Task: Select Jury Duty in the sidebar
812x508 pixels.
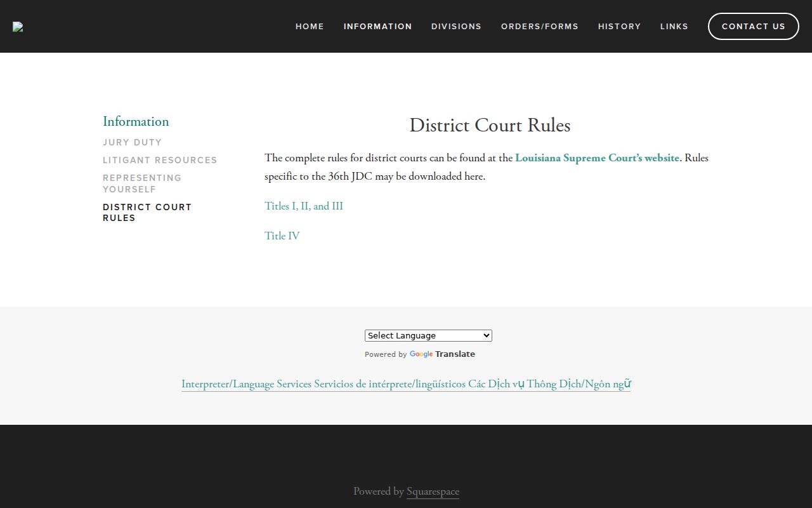Action: tap(132, 142)
